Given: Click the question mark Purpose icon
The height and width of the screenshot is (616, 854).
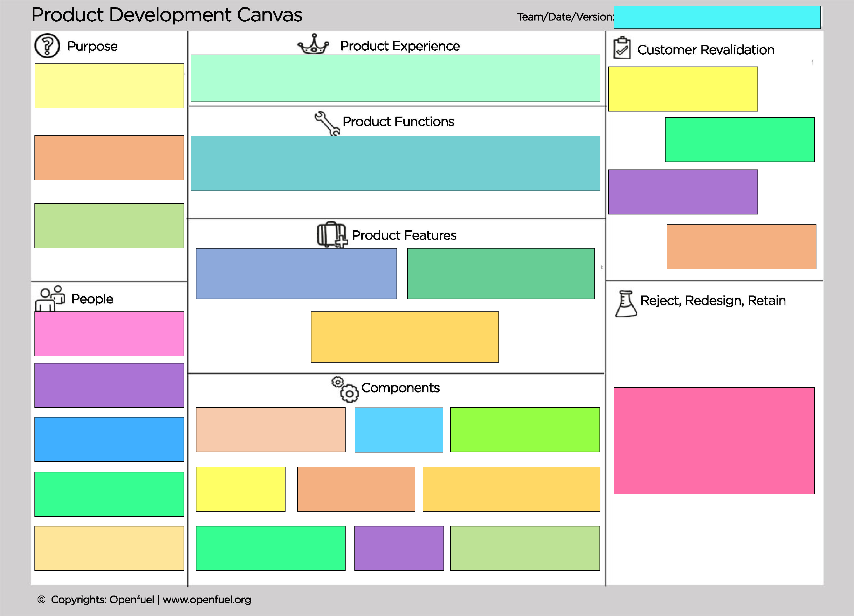Looking at the screenshot, I should pyautogui.click(x=47, y=46).
